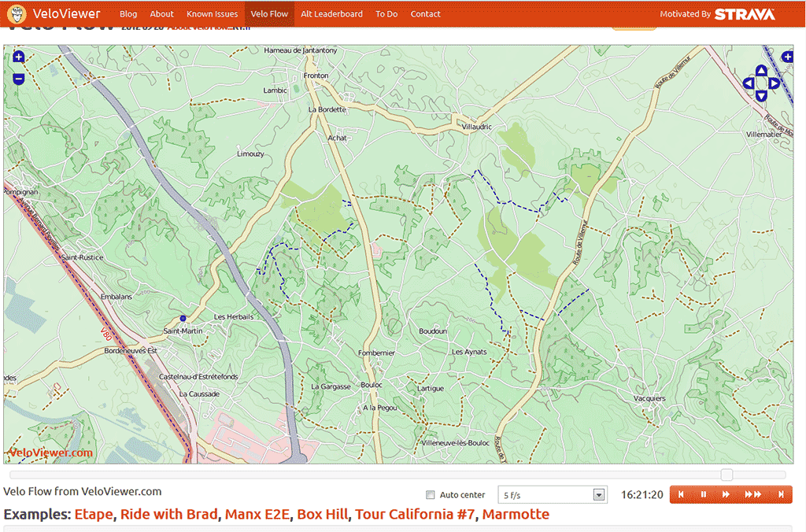Click the Les Aynats label
Image resolution: width=806 pixels, height=532 pixels.
pos(469,352)
